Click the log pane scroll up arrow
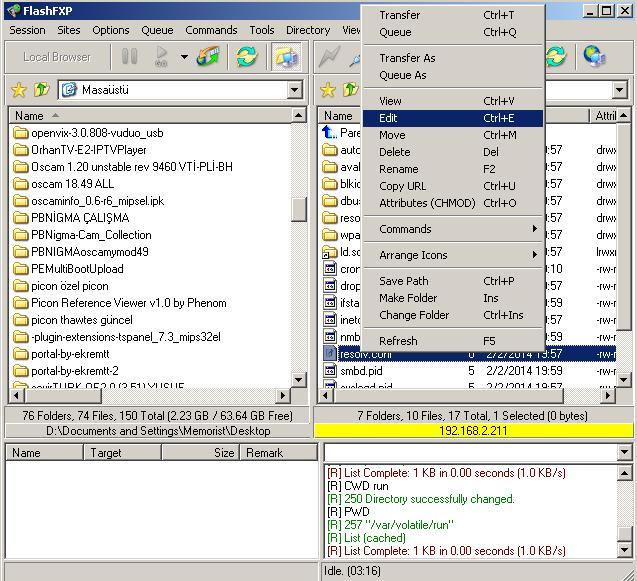 pyautogui.click(x=624, y=473)
